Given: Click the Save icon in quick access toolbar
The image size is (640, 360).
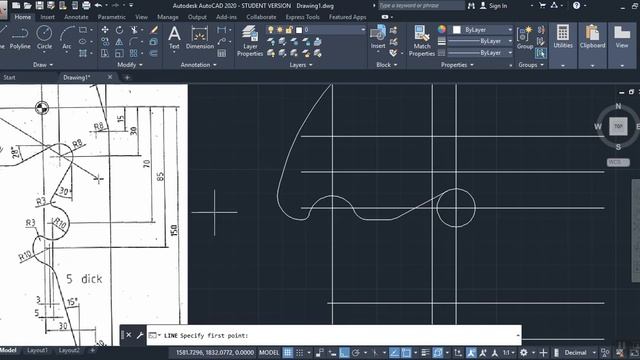Looking at the screenshot, I should point(40,6).
